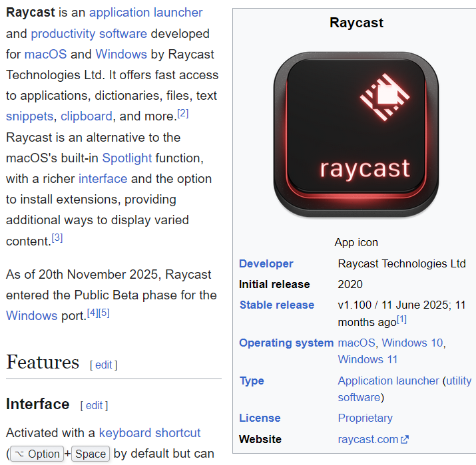476x465 pixels.
Task: Jump to citation [4]
Action: pyautogui.click(x=93, y=313)
